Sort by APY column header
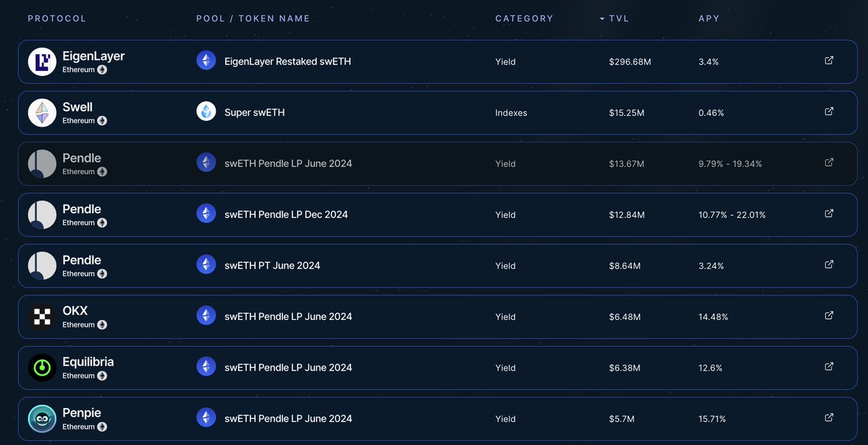This screenshot has width=868, height=445. [x=709, y=18]
